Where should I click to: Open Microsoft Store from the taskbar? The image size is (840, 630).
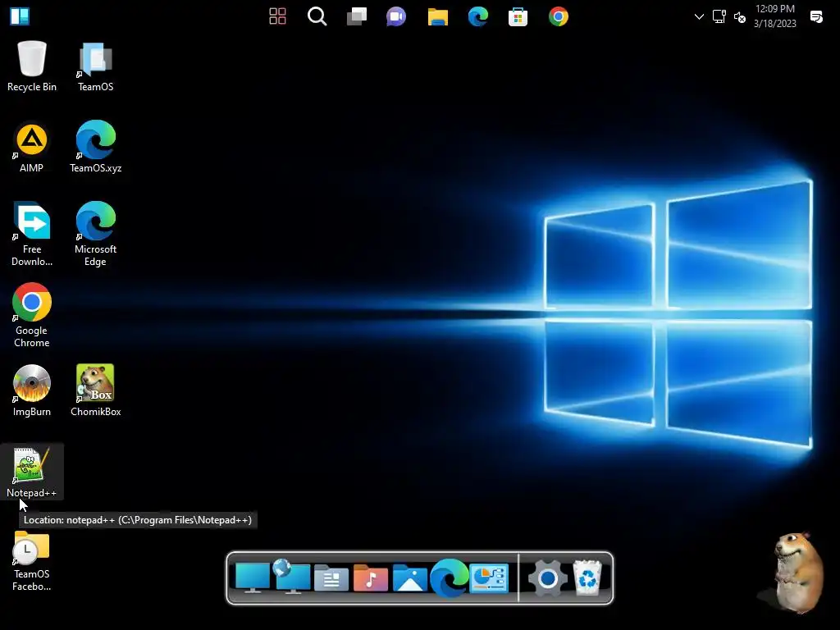point(518,16)
